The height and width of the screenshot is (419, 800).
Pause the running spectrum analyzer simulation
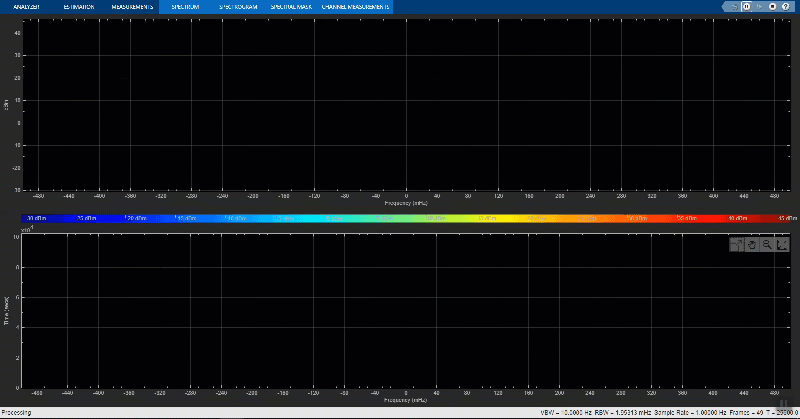pos(746,7)
